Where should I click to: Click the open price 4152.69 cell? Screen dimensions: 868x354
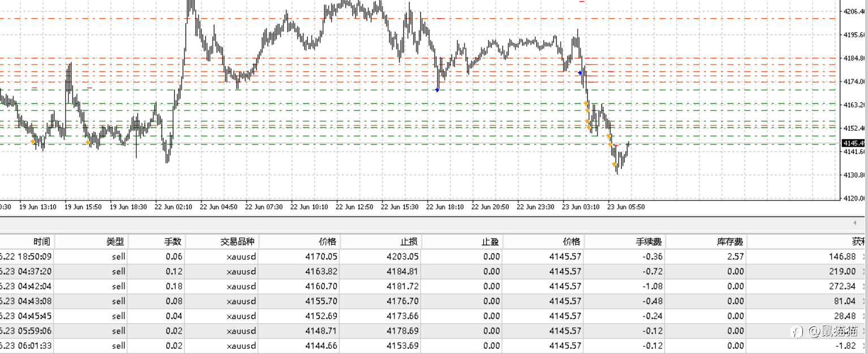click(321, 316)
